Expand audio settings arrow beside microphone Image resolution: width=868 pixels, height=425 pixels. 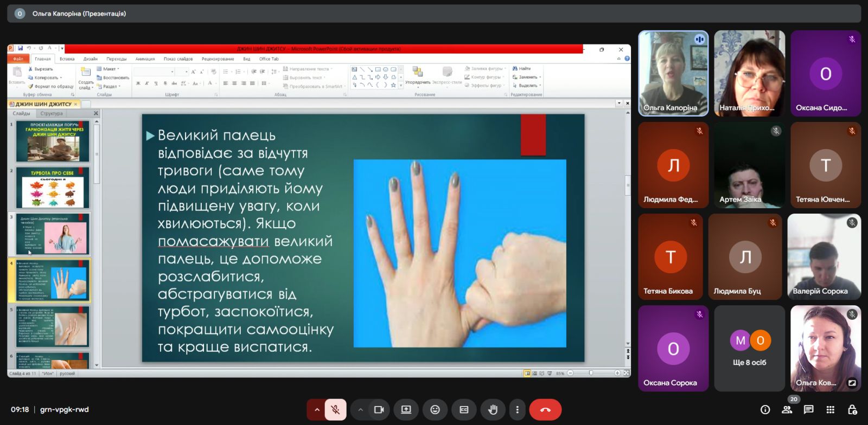[x=317, y=410]
